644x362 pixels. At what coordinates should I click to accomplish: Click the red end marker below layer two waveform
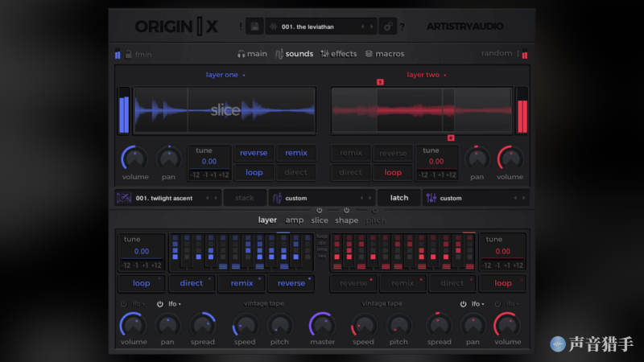pos(451,138)
